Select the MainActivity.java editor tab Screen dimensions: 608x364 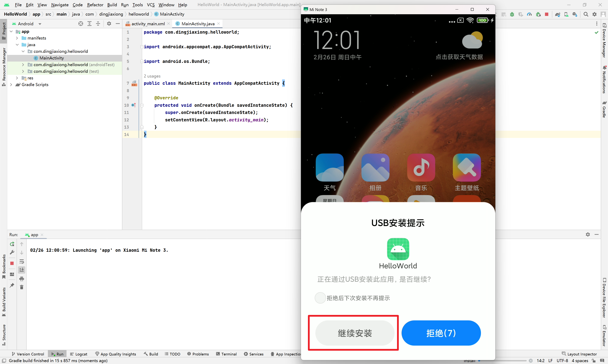click(x=198, y=23)
